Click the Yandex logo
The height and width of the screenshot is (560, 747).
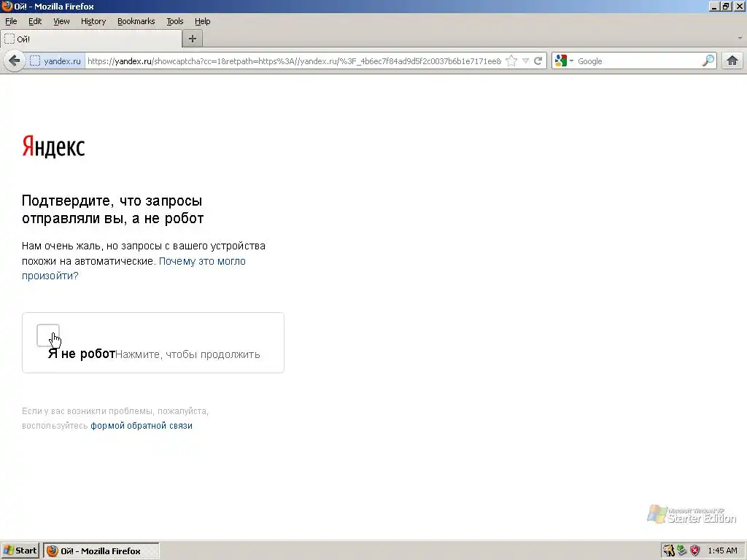coord(53,146)
